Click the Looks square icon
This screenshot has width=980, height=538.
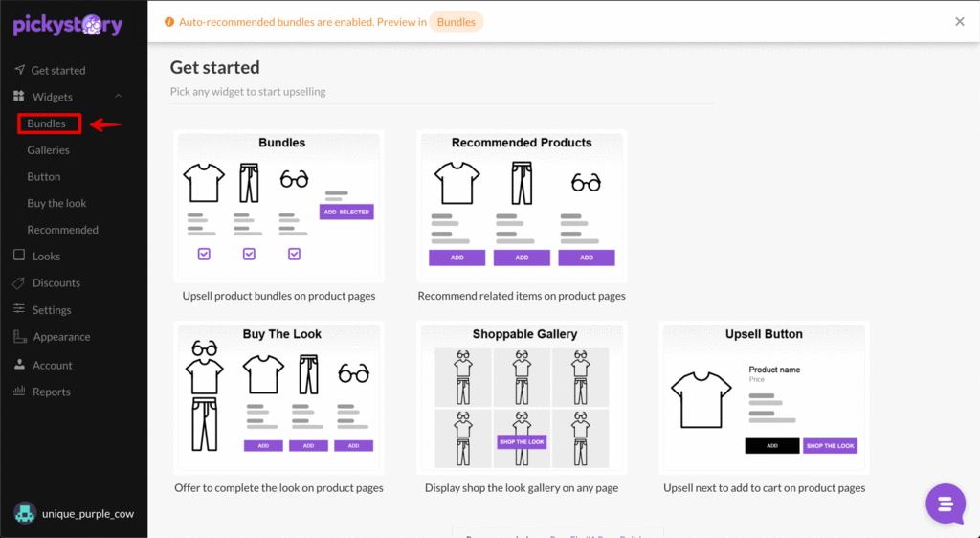(x=19, y=257)
